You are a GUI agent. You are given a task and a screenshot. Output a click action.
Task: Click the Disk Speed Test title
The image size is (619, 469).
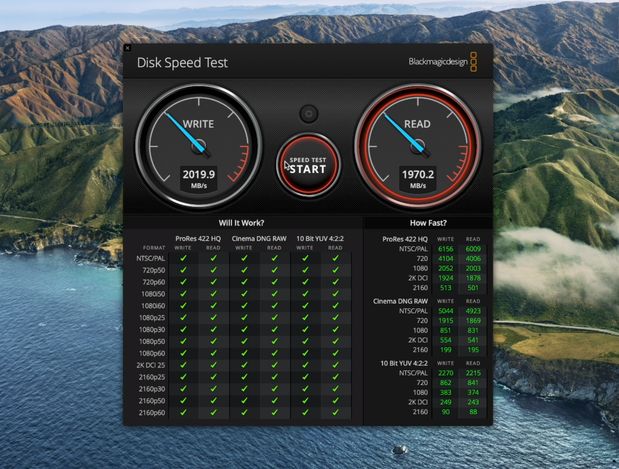click(182, 63)
